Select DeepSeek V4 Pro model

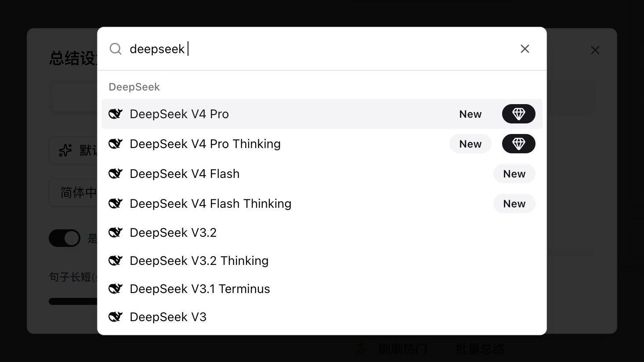[179, 114]
